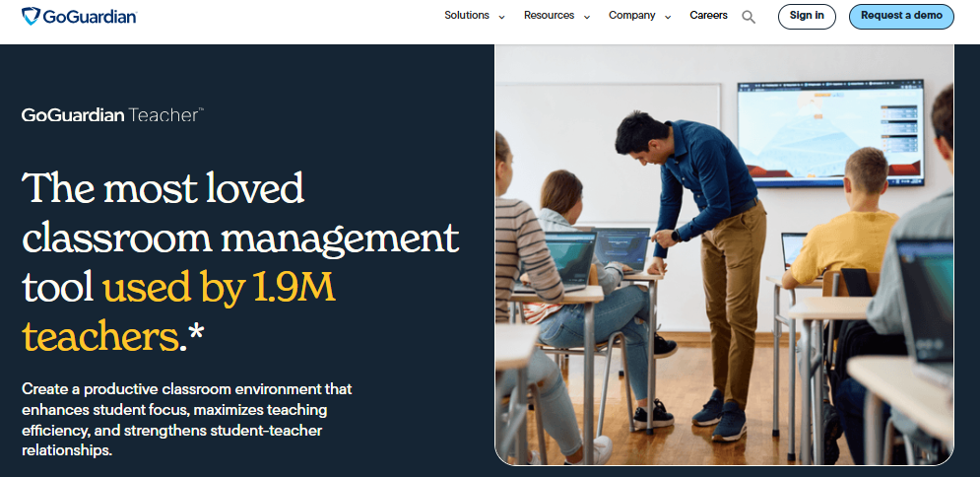This screenshot has height=477, width=980.
Task: Expand the Solutions chevron arrow
Action: [501, 18]
